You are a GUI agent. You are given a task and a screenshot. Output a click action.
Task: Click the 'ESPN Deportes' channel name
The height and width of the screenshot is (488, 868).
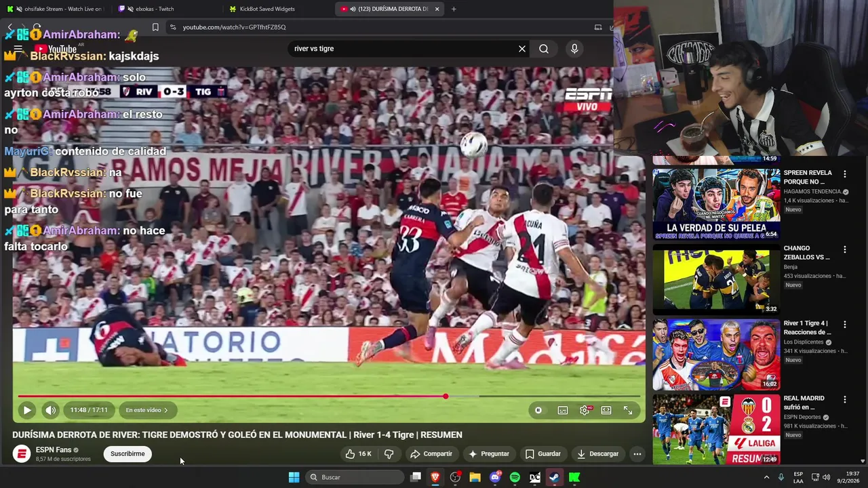click(x=802, y=418)
